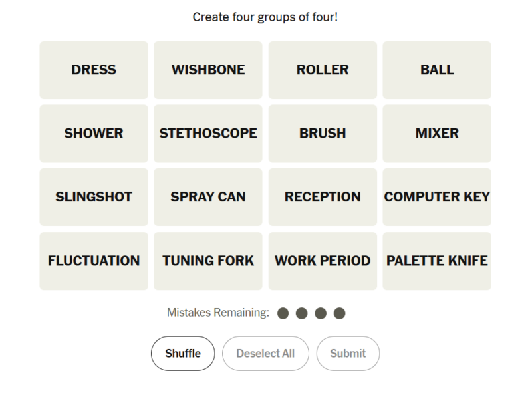Pick the SPRAY CAN tile

pyautogui.click(x=208, y=197)
